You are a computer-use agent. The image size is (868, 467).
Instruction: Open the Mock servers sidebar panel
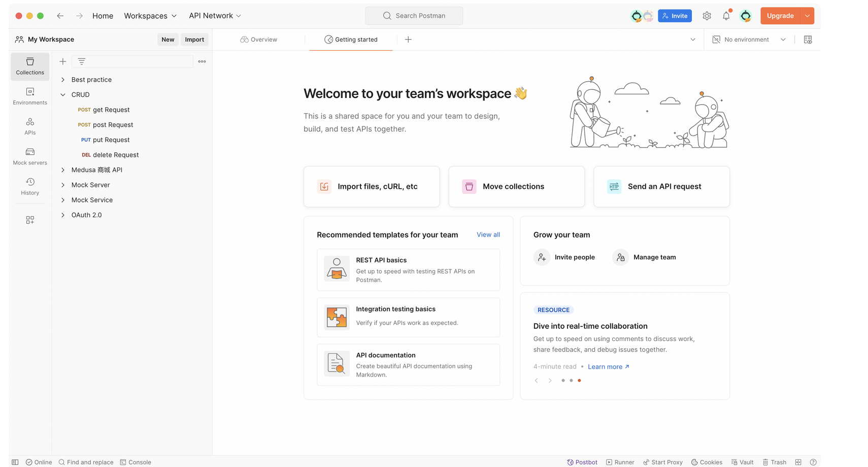pyautogui.click(x=30, y=156)
